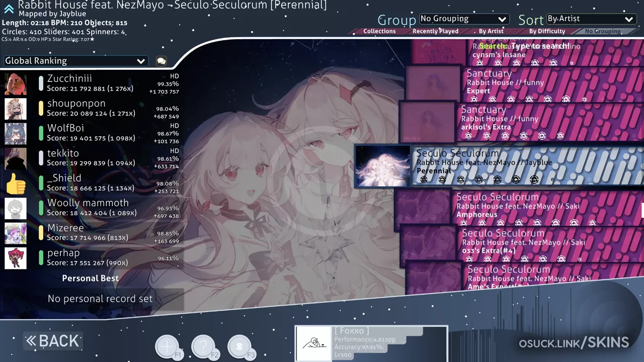Open the beatmap options button labeled F3
This screenshot has height=362, width=644.
click(240, 346)
